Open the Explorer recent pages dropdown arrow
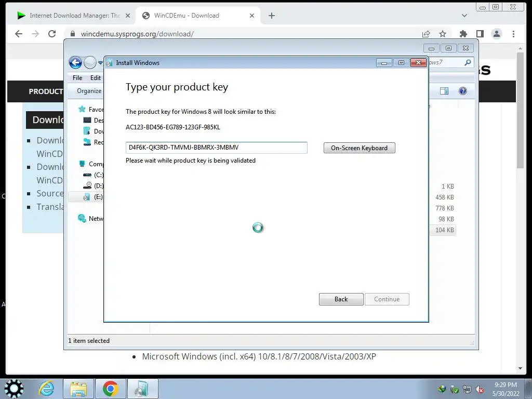Screen dimensions: 532x399 (100, 63)
